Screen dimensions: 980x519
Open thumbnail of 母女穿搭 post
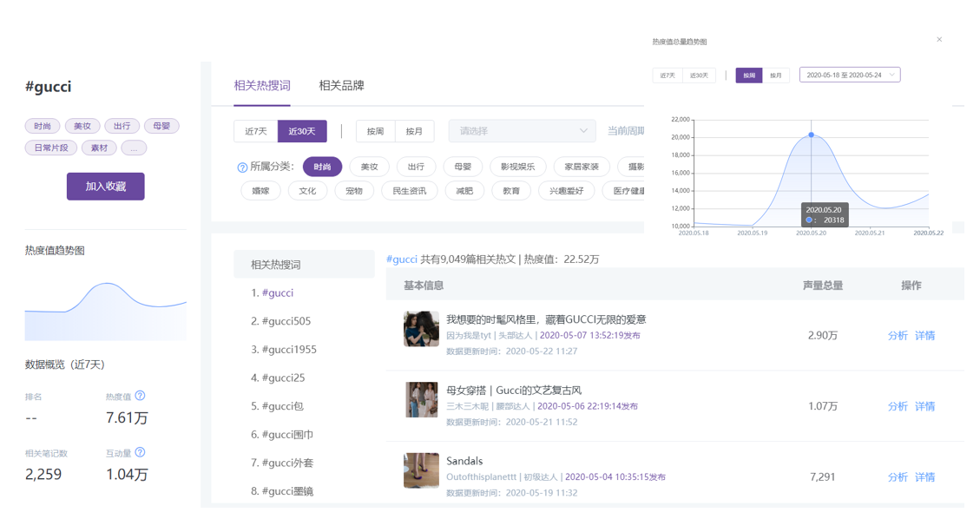click(x=421, y=400)
